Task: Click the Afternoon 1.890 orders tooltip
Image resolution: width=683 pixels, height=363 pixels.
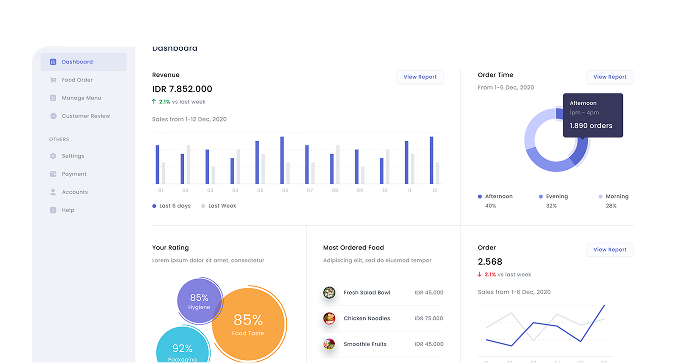Action: 593,115
